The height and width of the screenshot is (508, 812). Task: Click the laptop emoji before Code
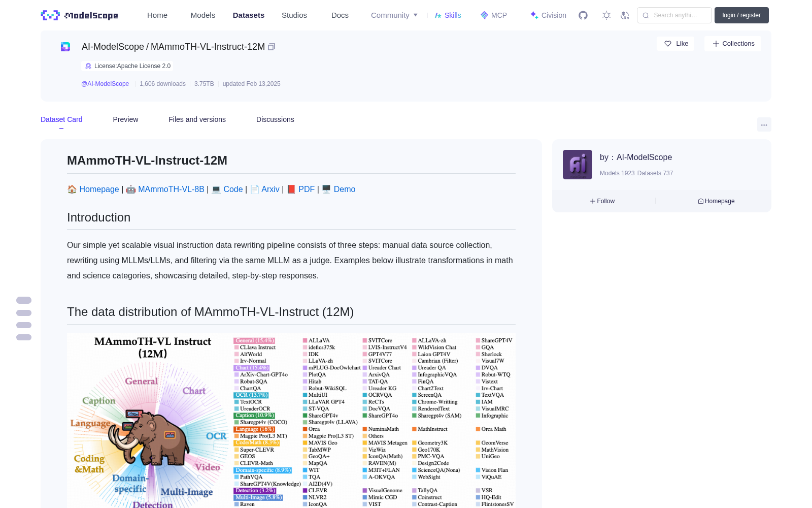pyautogui.click(x=216, y=189)
